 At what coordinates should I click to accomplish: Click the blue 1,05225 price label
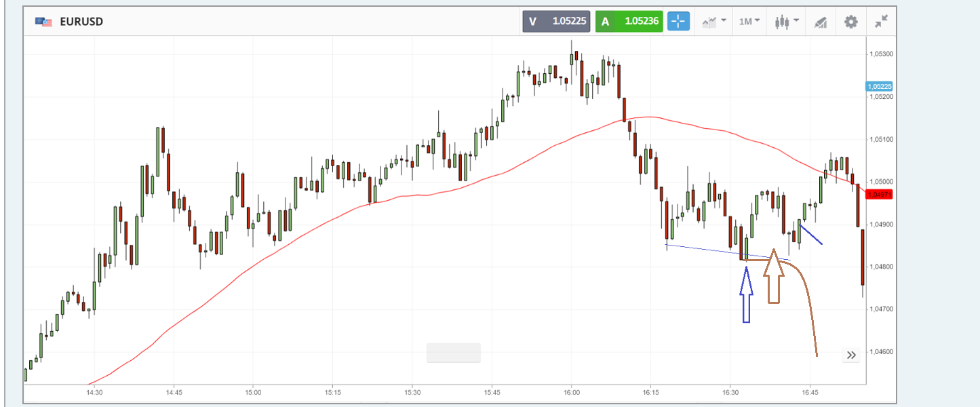pos(879,86)
